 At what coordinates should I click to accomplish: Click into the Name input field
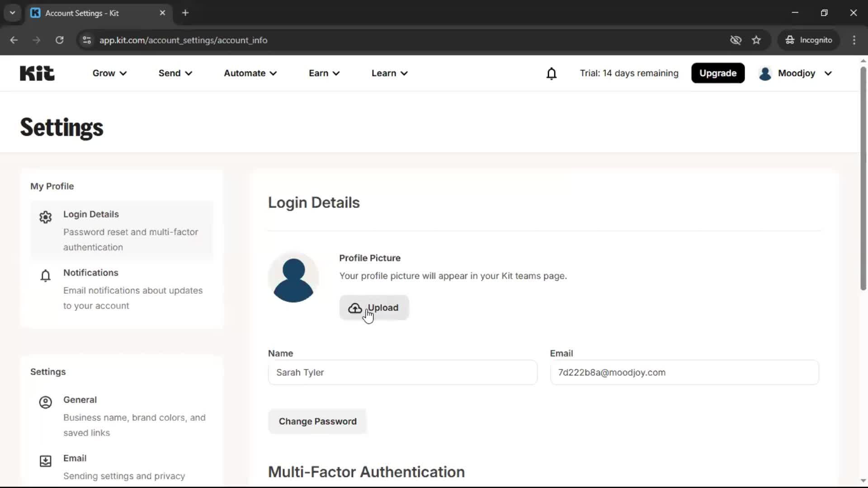pos(402,372)
